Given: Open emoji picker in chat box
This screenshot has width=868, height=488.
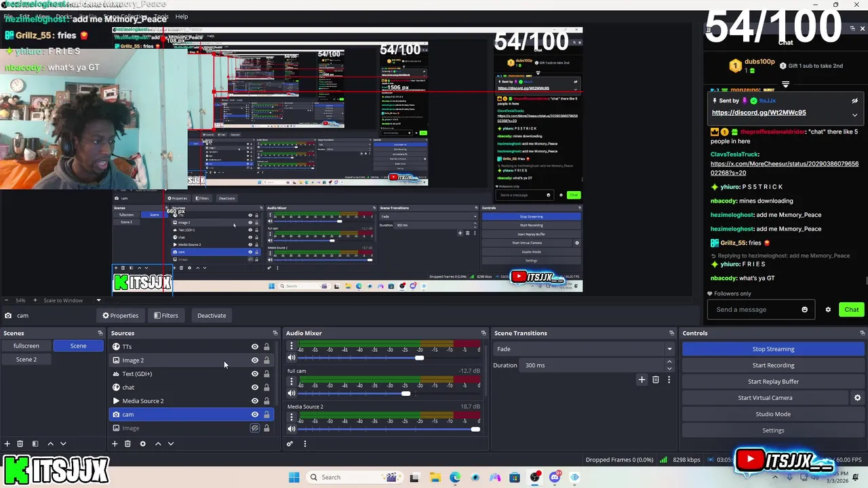Looking at the screenshot, I should coord(805,310).
